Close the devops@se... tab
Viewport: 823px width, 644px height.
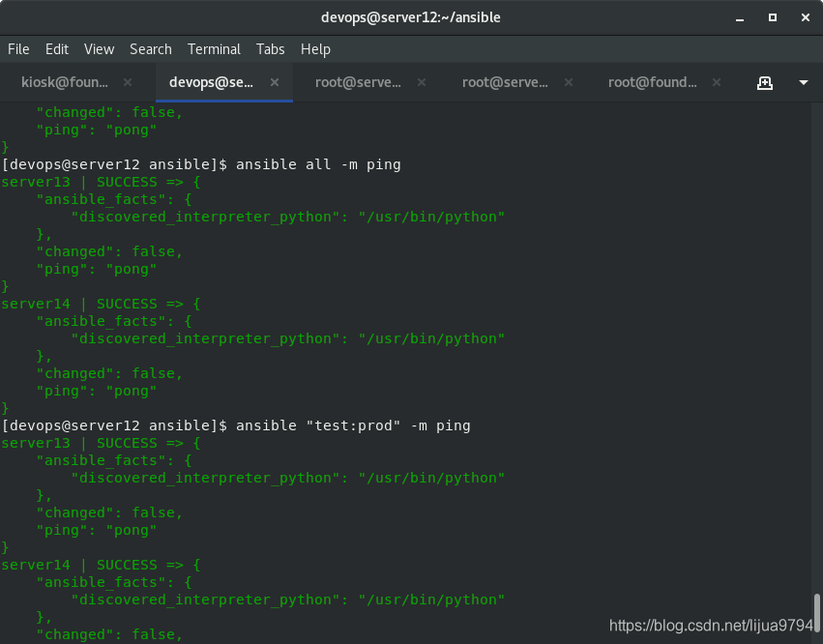click(275, 82)
